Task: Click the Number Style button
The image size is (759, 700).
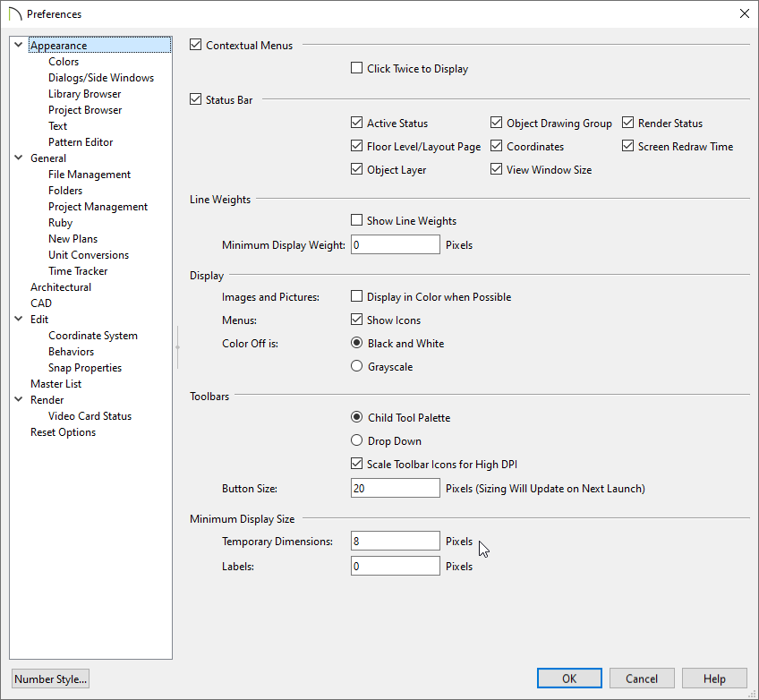Action: coord(50,679)
